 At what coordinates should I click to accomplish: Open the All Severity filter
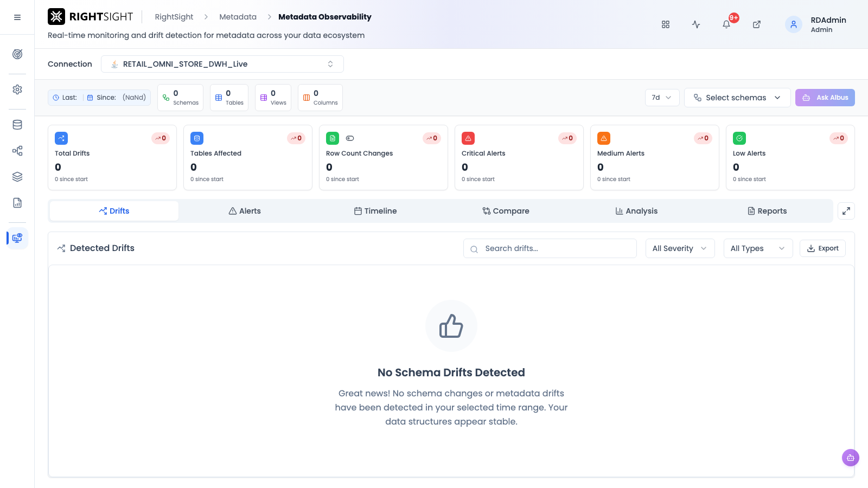(x=680, y=248)
